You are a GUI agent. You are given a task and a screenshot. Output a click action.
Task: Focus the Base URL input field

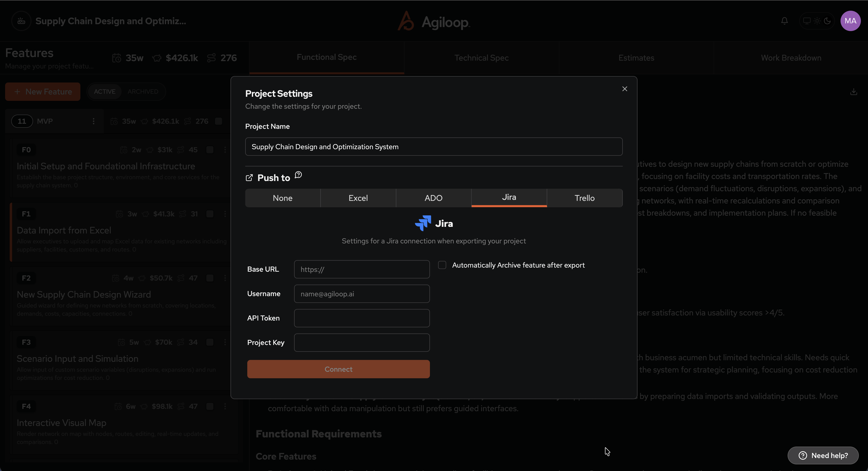tap(361, 269)
